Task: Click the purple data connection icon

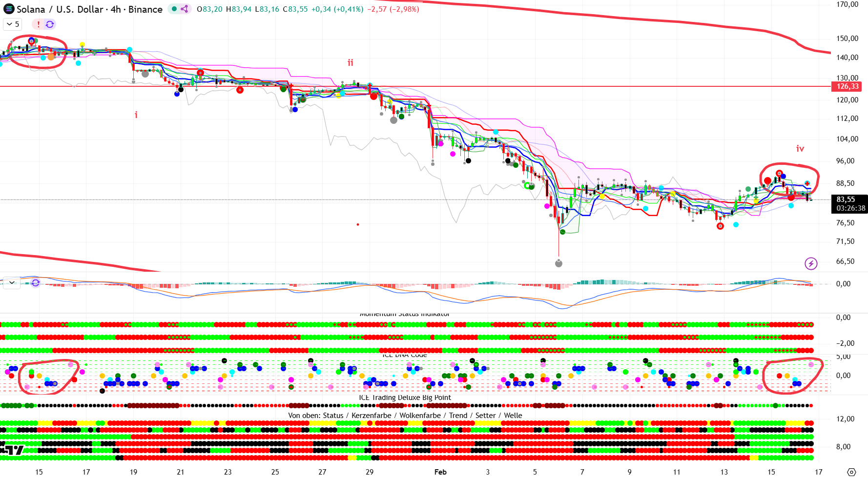Action: click(185, 9)
